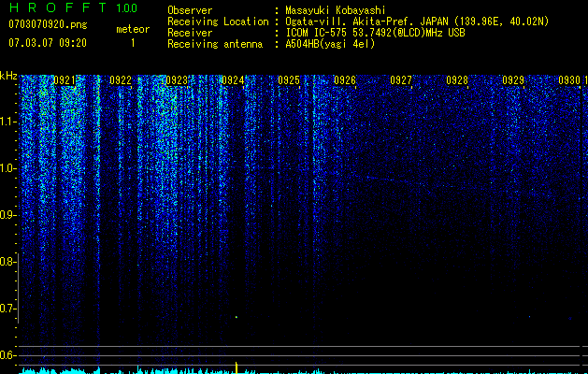Click the meteor count value 1
The width and height of the screenshot is (588, 374).
(x=133, y=43)
